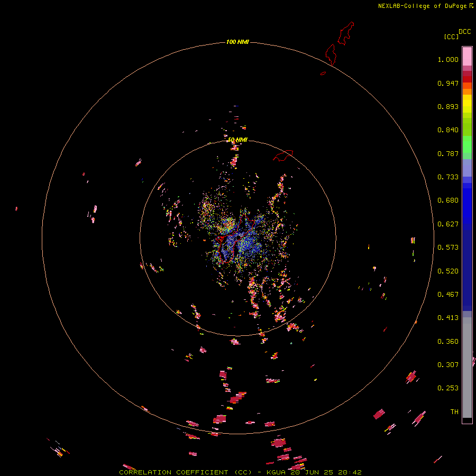
Task: Click the northernmost island outline beyond 100 NMI ring
Action: pyautogui.click(x=346, y=33)
